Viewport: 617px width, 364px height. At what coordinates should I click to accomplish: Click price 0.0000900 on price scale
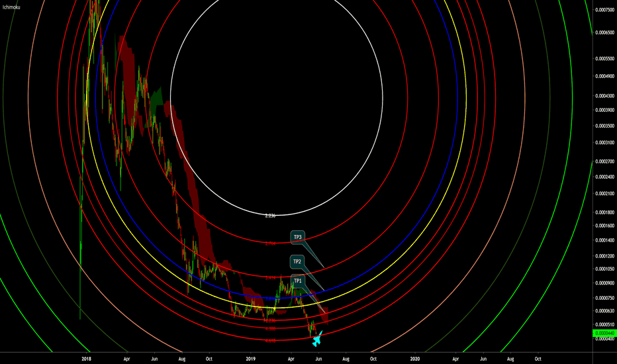point(605,283)
